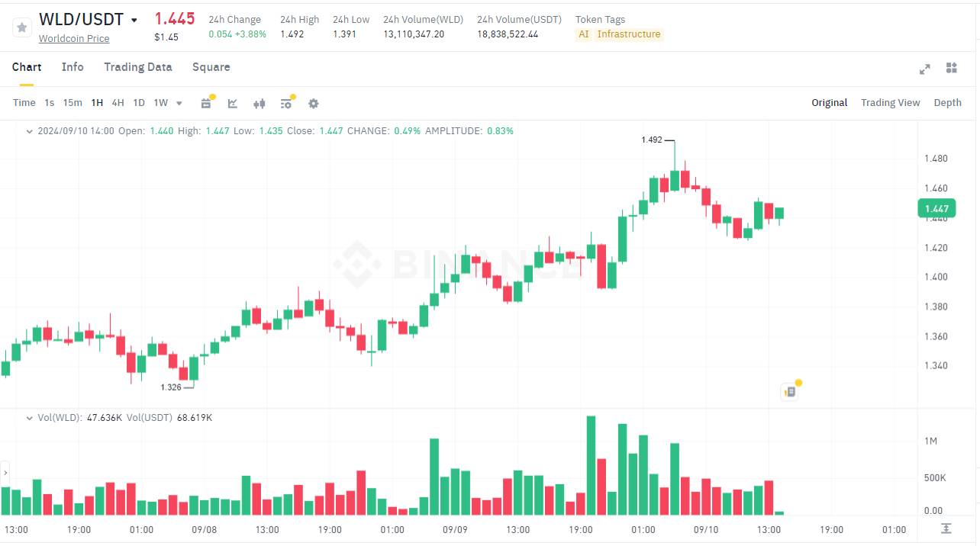980x546 pixels.
Task: Click the 1.340 price axis label
Action: pyautogui.click(x=936, y=366)
